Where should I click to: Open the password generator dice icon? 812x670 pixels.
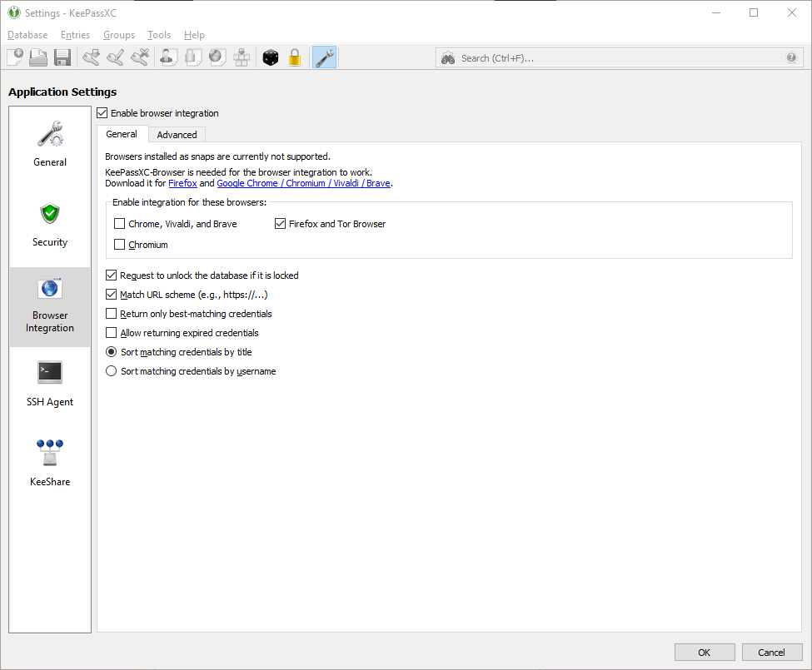[271, 57]
